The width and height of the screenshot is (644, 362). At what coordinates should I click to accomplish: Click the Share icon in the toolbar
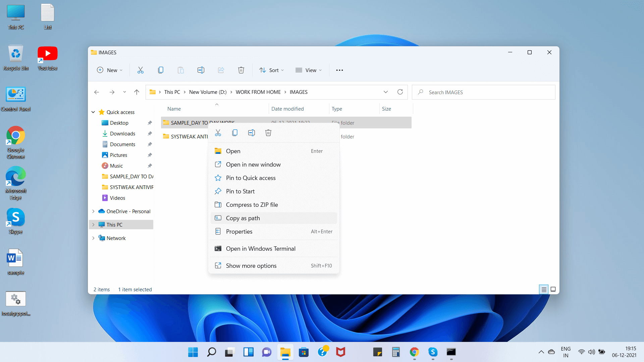click(x=221, y=70)
